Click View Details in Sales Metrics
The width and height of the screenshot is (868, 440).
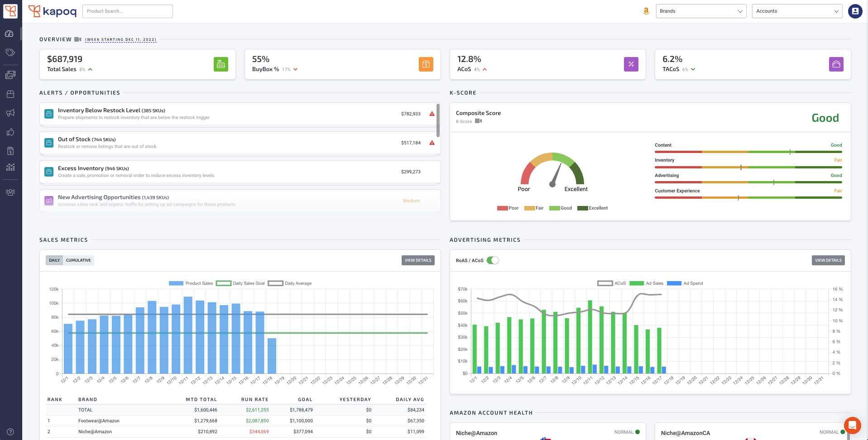pos(418,260)
